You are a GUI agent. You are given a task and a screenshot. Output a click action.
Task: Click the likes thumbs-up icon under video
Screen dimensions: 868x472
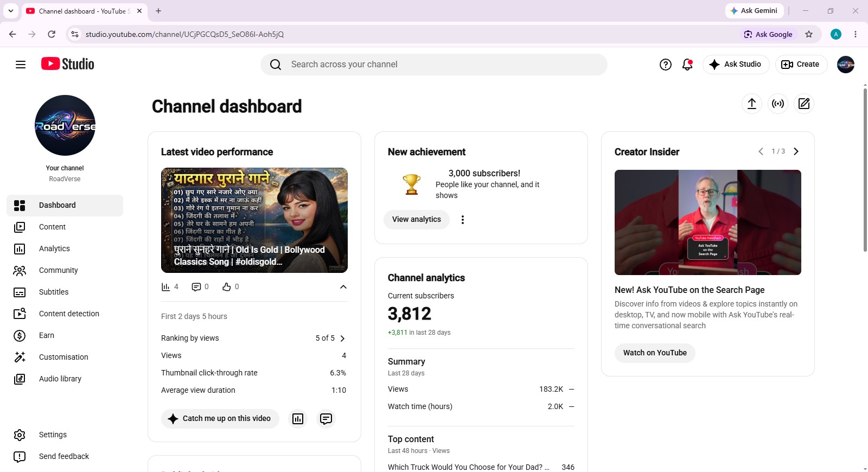(227, 287)
